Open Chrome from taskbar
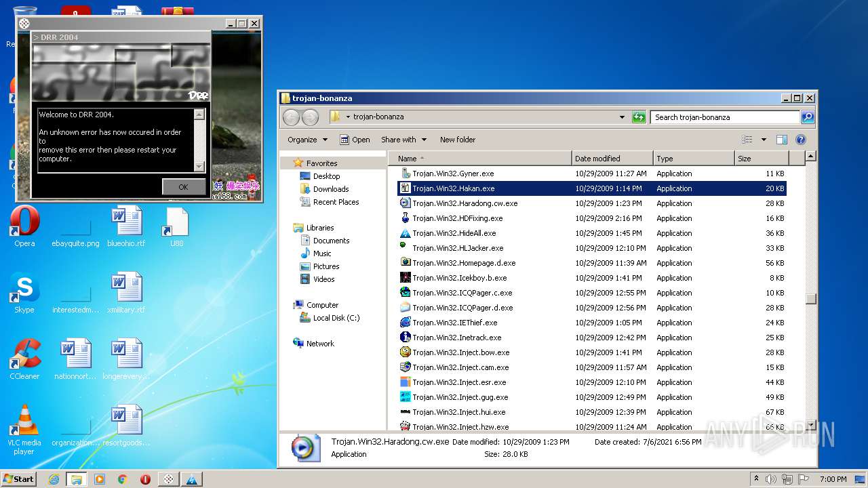868x488 pixels. pyautogui.click(x=123, y=479)
